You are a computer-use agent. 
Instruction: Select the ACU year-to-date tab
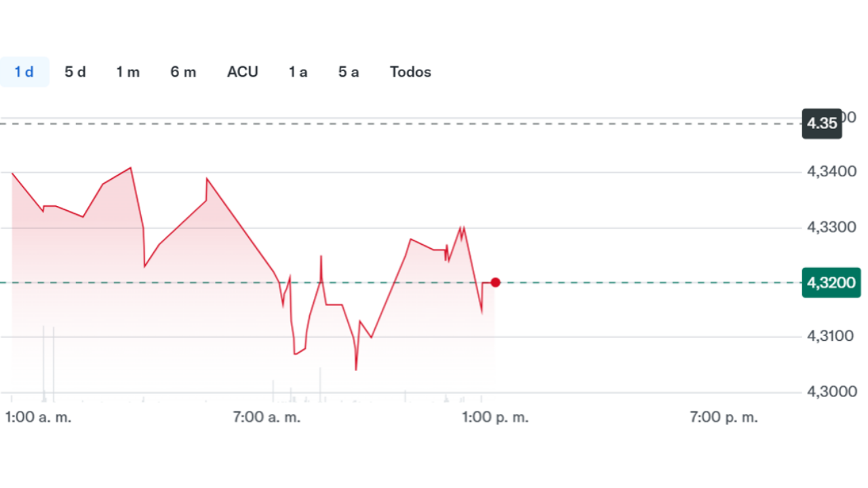click(x=243, y=72)
